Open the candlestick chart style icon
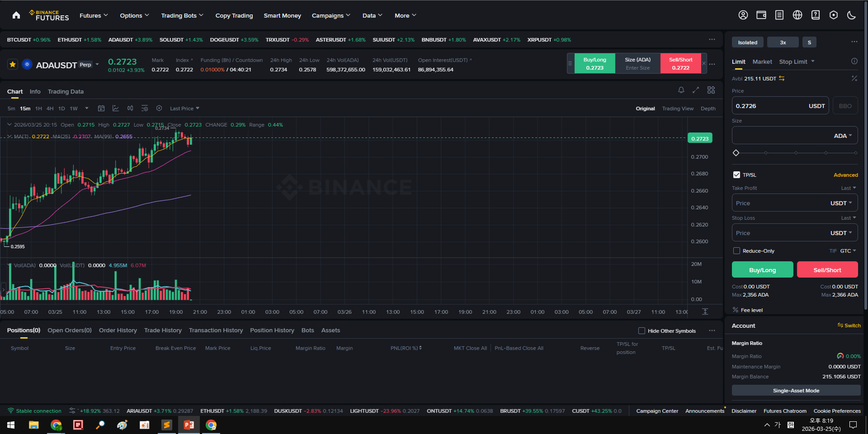 (x=130, y=108)
